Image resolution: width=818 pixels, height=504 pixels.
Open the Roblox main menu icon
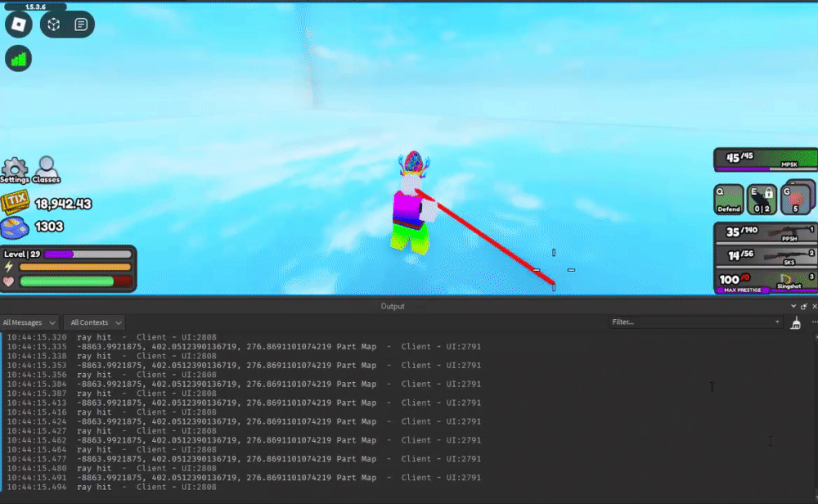click(x=18, y=25)
